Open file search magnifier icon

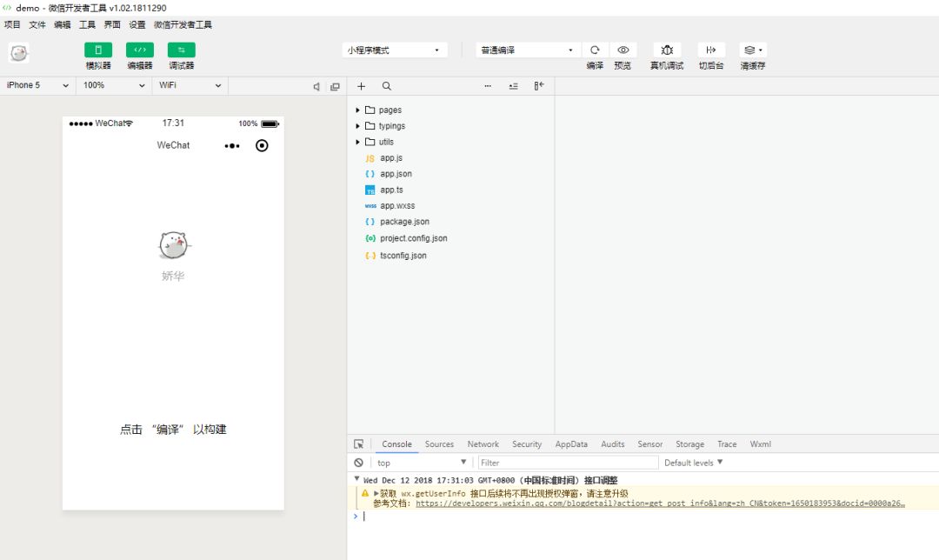387,86
